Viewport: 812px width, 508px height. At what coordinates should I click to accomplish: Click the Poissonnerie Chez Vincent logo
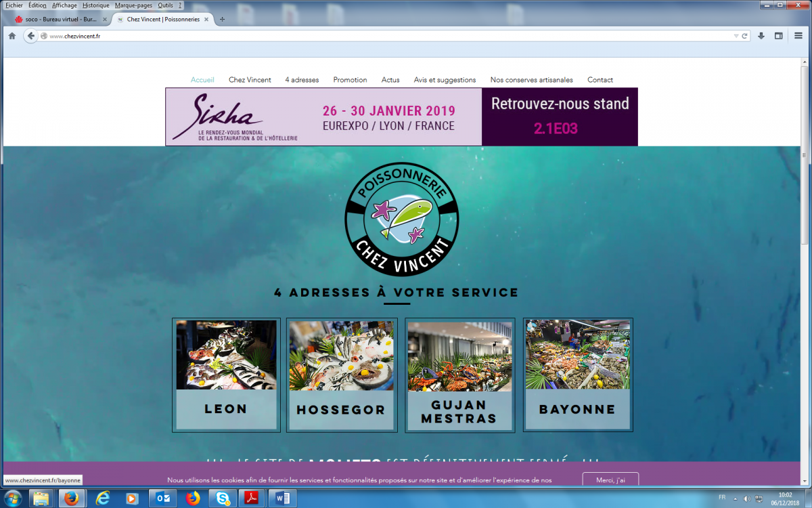pos(402,218)
